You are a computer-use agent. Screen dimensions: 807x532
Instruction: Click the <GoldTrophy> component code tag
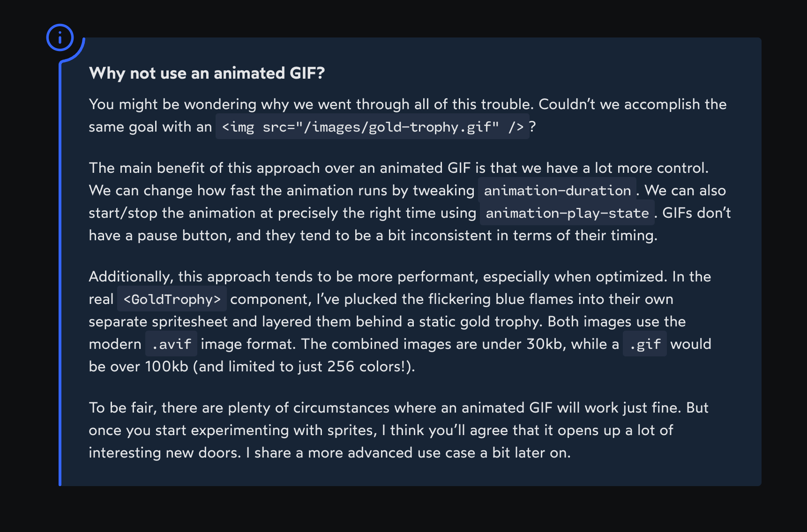pos(172,299)
